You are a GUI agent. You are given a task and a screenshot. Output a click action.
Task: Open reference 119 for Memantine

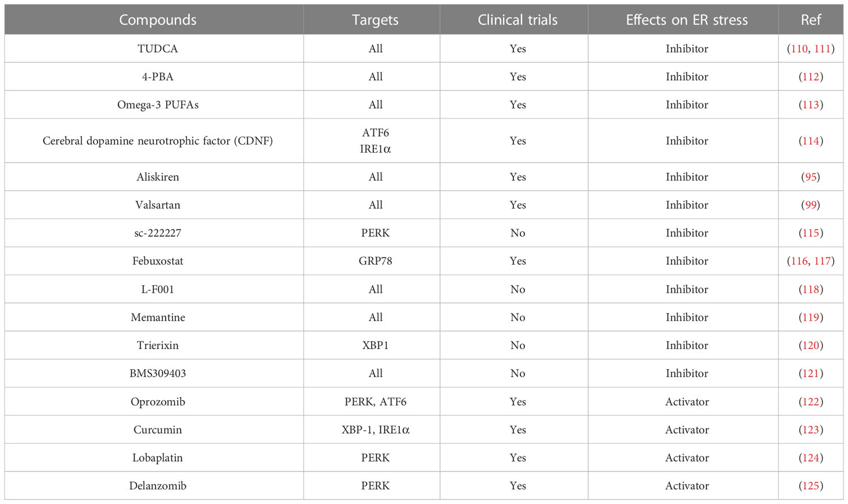point(811,318)
